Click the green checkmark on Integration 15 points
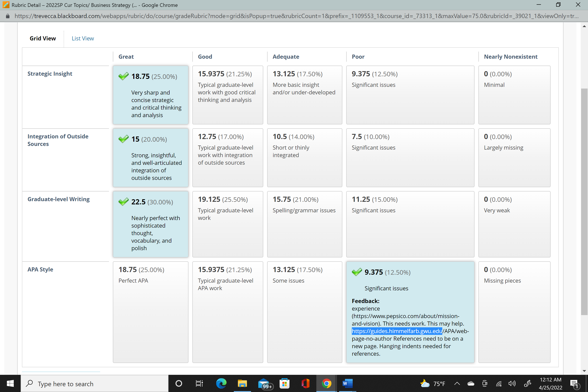Viewport: 588px width, 392px height. 124,139
